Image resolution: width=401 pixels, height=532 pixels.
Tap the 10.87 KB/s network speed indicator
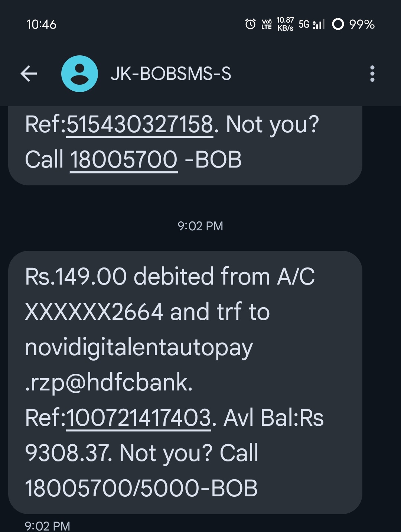(x=285, y=24)
